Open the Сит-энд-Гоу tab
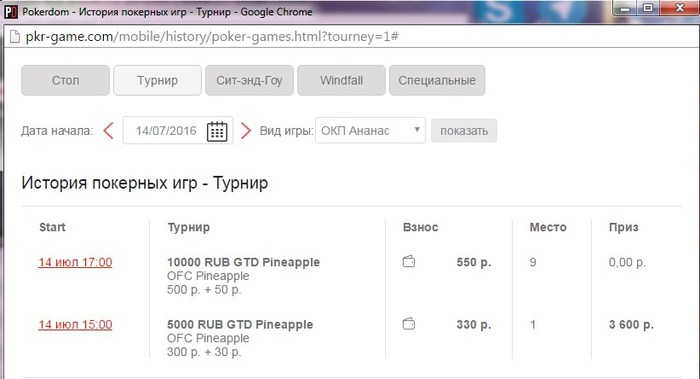Image resolution: width=700 pixels, height=379 pixels. pyautogui.click(x=249, y=80)
